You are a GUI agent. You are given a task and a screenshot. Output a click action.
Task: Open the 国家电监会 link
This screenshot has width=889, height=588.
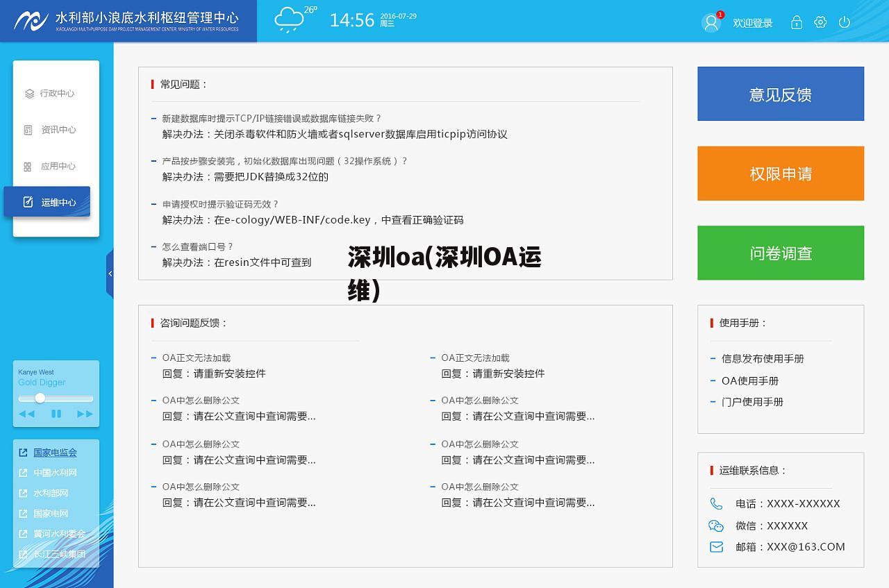[x=55, y=452]
